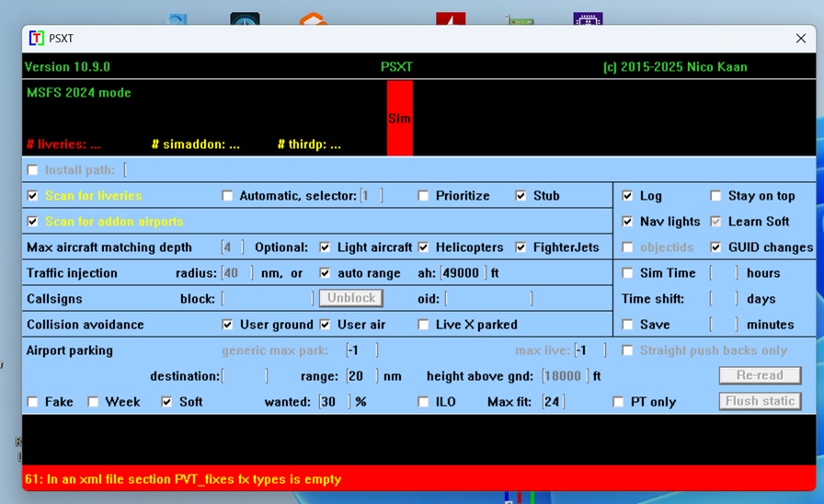Screen dimensions: 824x504
Task: Uncheck GUID changes
Action: tap(715, 247)
